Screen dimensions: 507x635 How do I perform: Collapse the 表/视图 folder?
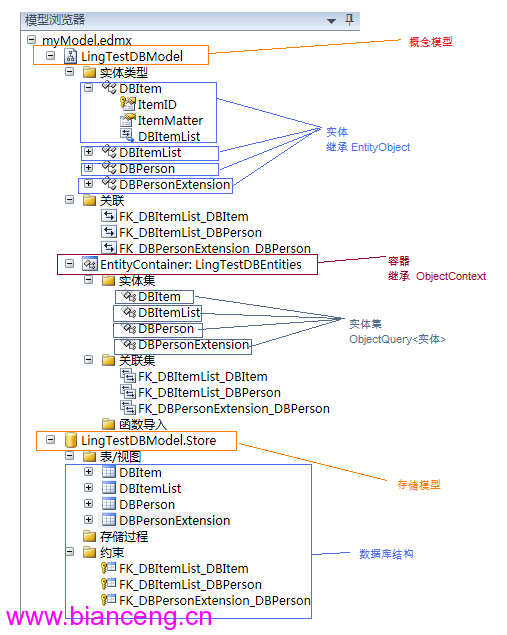tap(70, 456)
